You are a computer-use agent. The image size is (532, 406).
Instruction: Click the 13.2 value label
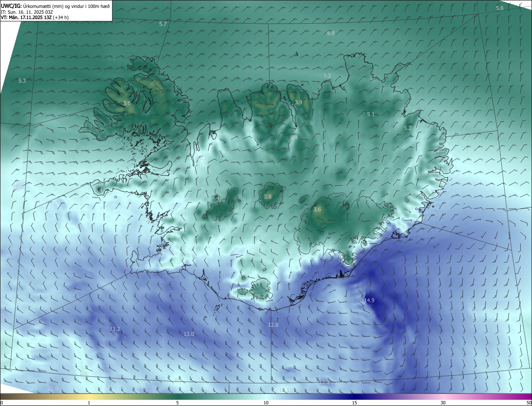pyautogui.click(x=115, y=329)
